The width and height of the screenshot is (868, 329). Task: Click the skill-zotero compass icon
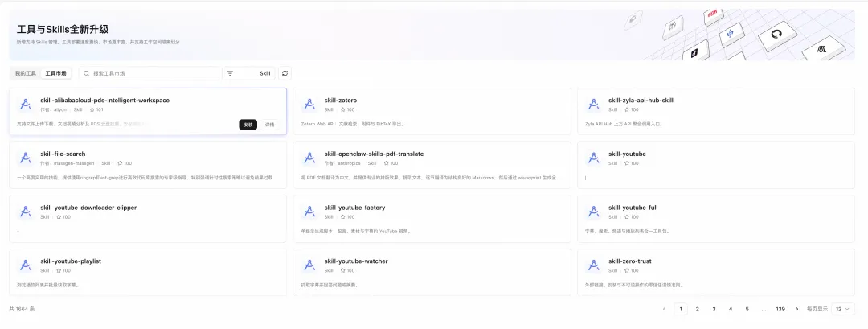pos(309,105)
